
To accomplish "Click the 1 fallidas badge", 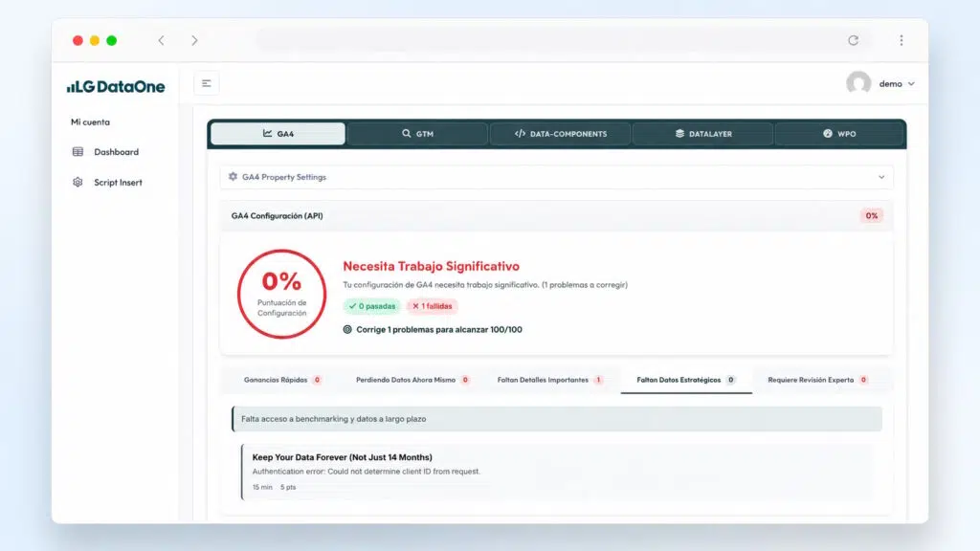I will point(432,306).
